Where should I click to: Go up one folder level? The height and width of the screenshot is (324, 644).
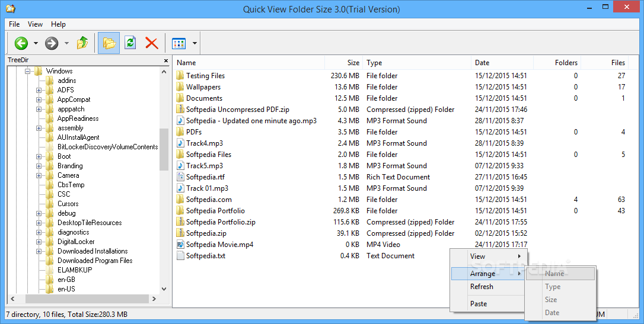(82, 43)
